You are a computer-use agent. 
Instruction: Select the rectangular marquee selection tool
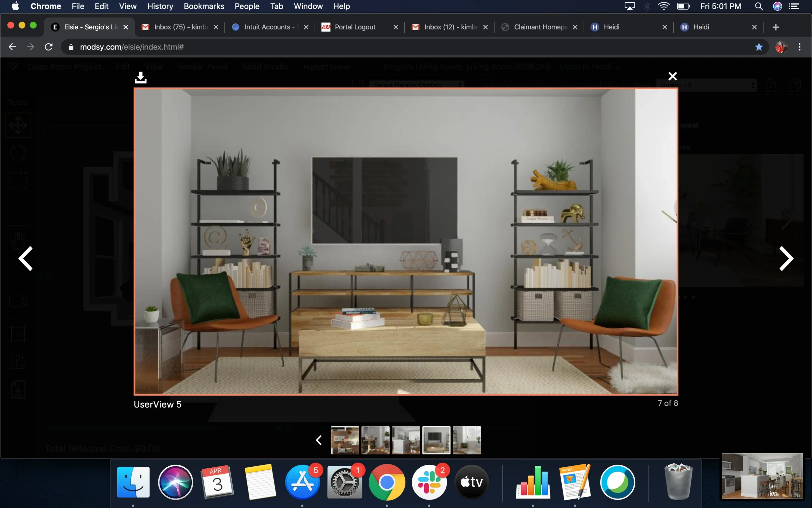pos(18,180)
